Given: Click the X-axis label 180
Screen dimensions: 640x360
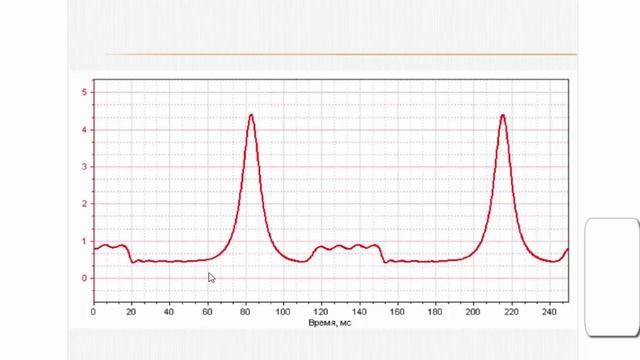Looking at the screenshot, I should tap(435, 312).
